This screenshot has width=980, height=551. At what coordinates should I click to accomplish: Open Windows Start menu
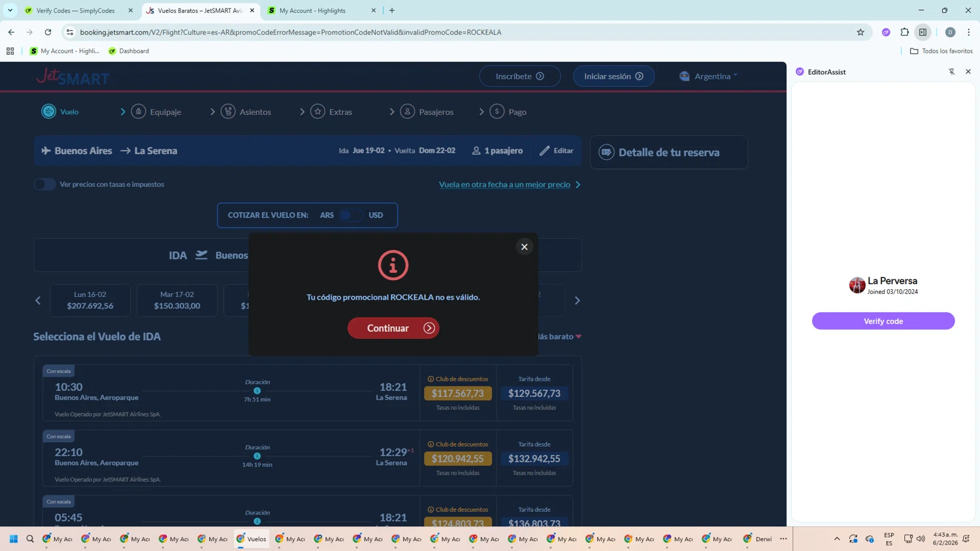click(x=13, y=539)
